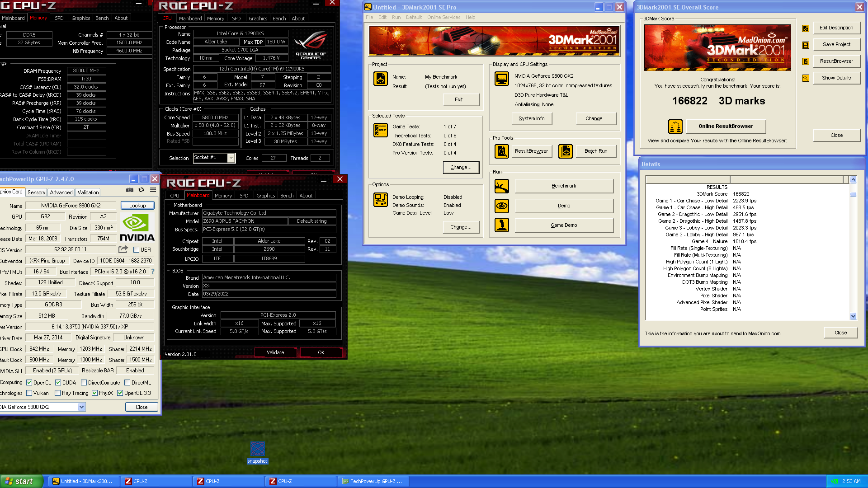This screenshot has height=488, width=868.
Task: Click Batch Run button
Action: tap(595, 151)
